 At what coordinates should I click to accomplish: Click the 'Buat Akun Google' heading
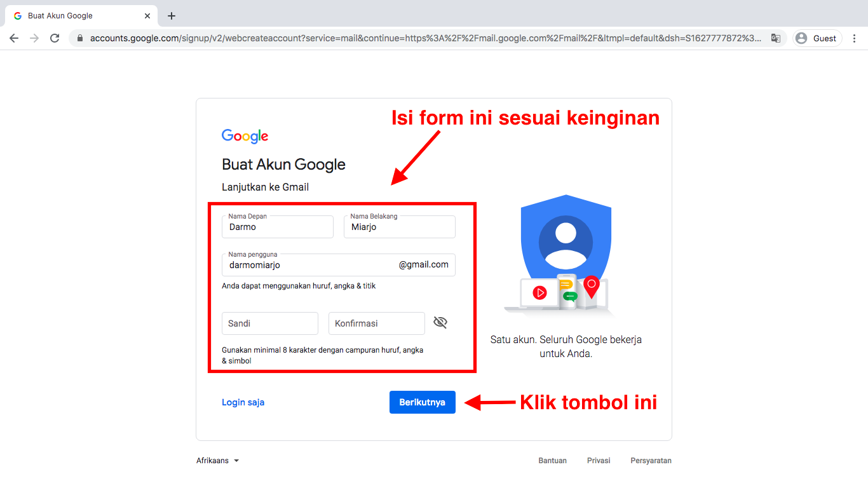tap(283, 165)
